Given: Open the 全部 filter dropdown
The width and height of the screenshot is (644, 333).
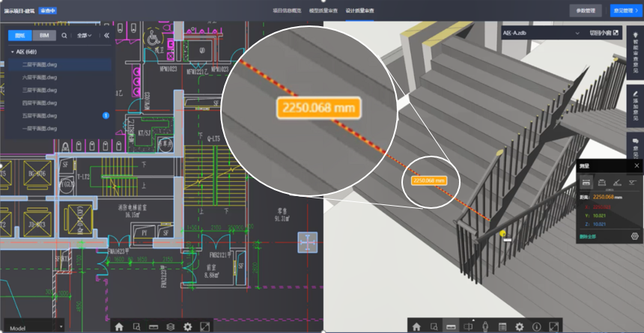Looking at the screenshot, I should coord(85,35).
